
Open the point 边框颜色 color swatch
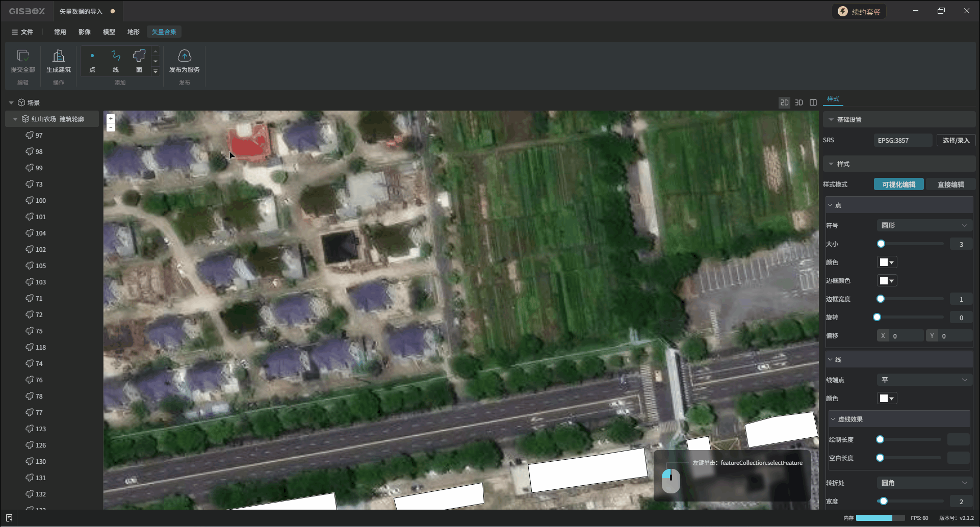pos(887,281)
